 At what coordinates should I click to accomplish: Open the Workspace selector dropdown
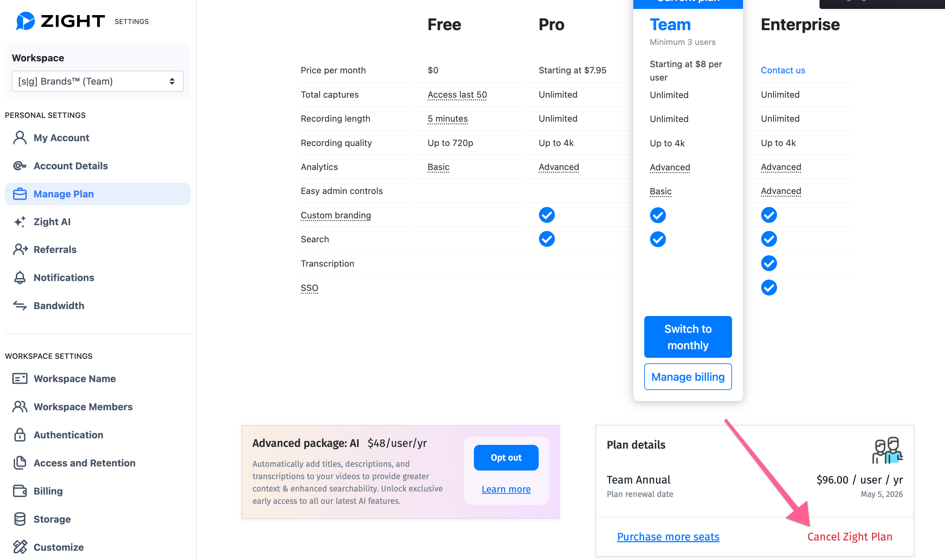[97, 81]
